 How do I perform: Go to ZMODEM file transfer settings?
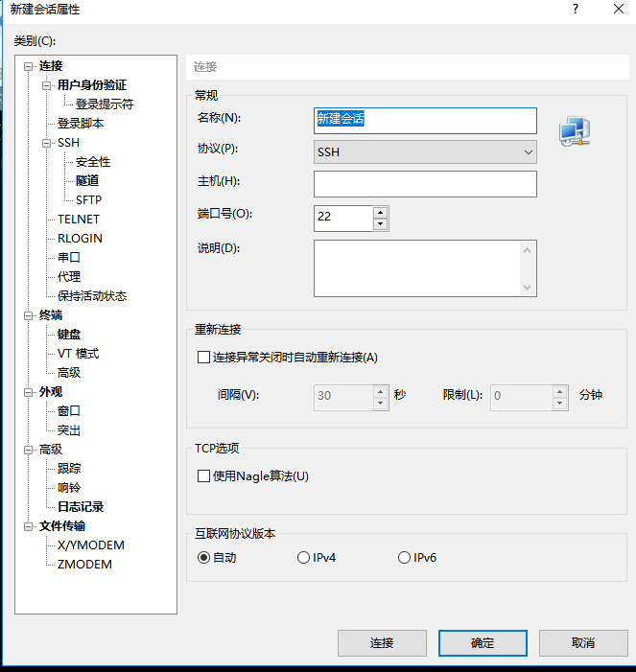(x=84, y=565)
